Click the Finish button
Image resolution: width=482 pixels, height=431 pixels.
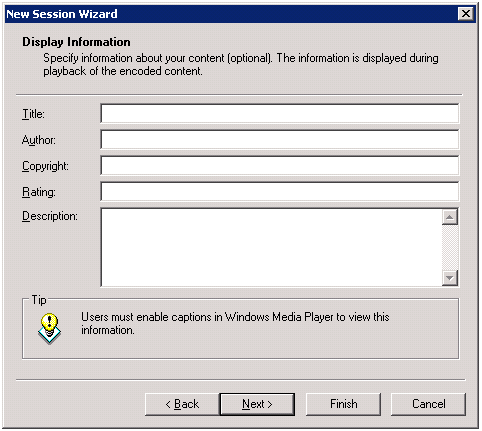343,404
